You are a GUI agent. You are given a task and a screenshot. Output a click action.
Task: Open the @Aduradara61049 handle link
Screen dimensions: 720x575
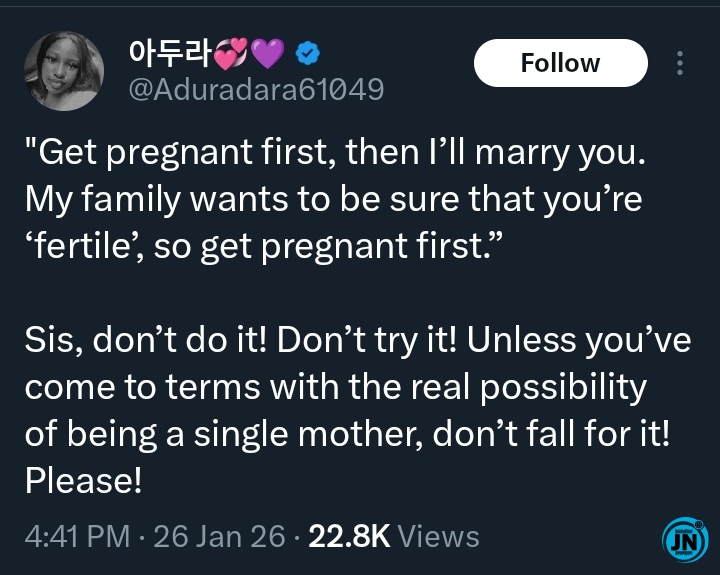tap(256, 89)
